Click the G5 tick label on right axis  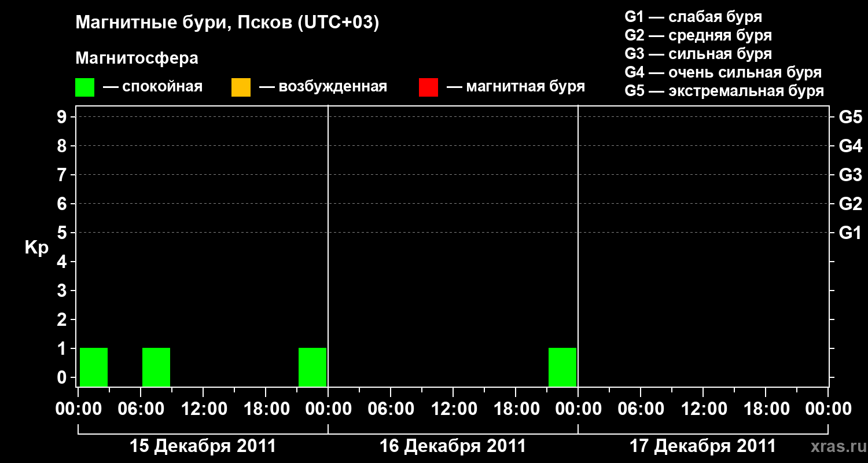coord(851,117)
